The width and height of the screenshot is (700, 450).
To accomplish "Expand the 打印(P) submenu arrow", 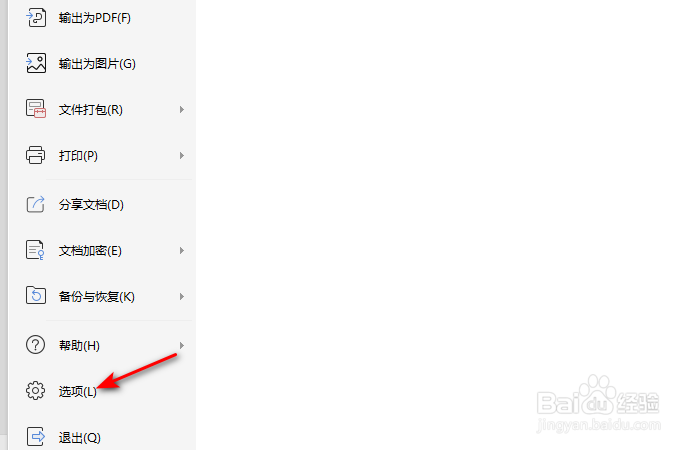I will pyautogui.click(x=182, y=155).
